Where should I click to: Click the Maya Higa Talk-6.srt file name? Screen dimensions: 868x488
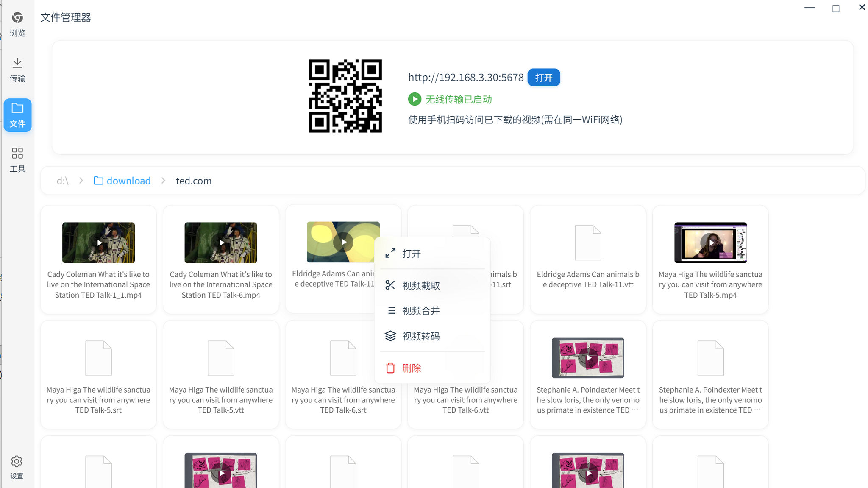(343, 400)
